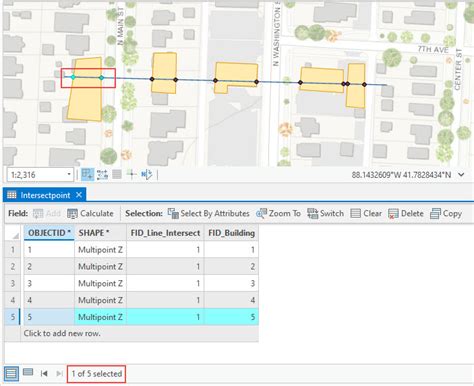Click FID_Line_Intersect cell in row 2

pyautogui.click(x=165, y=266)
